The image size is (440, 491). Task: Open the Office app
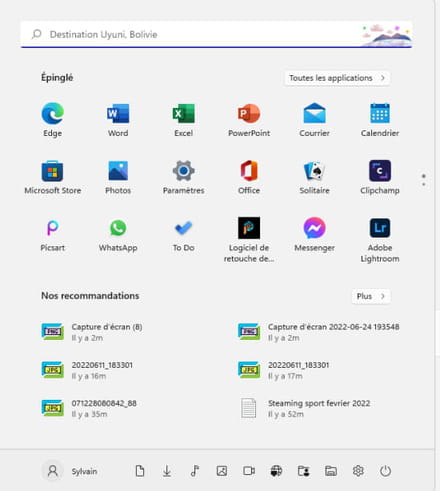tap(249, 178)
